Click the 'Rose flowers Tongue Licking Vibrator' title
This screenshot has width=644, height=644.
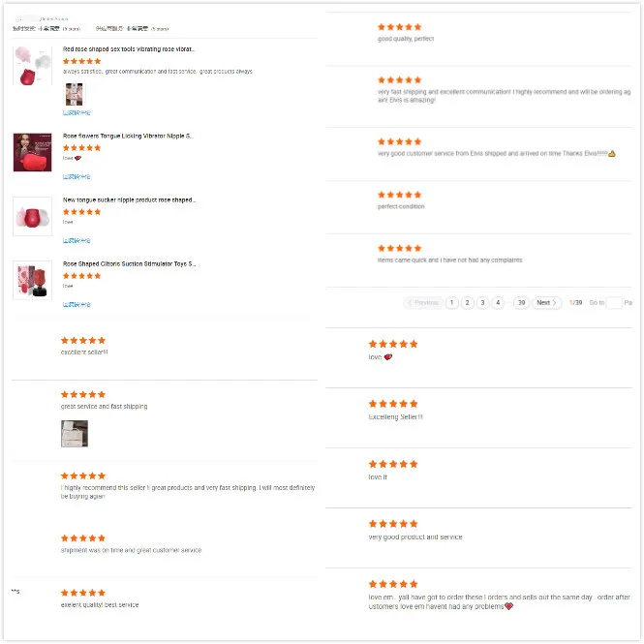tap(128, 136)
